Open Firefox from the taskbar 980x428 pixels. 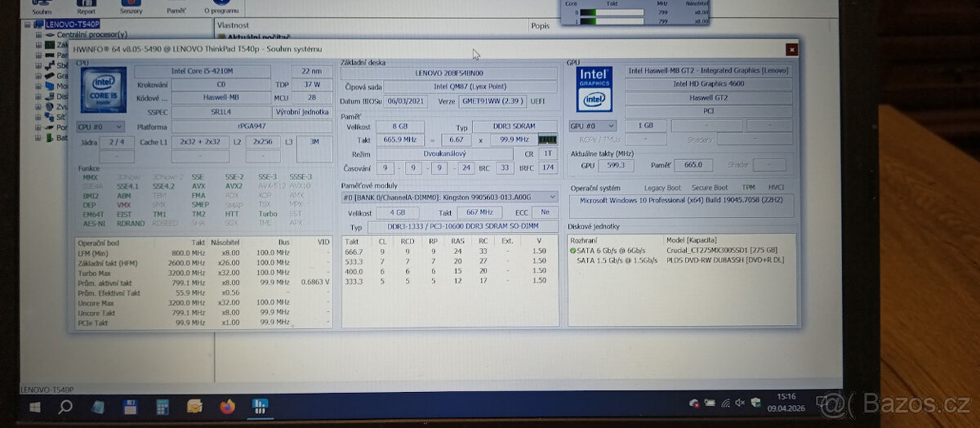[x=227, y=406]
